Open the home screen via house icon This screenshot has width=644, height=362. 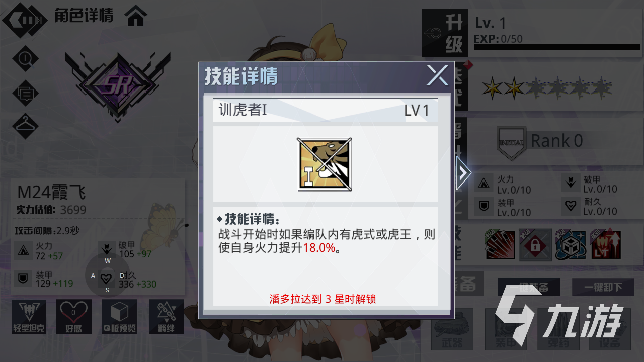[136, 16]
